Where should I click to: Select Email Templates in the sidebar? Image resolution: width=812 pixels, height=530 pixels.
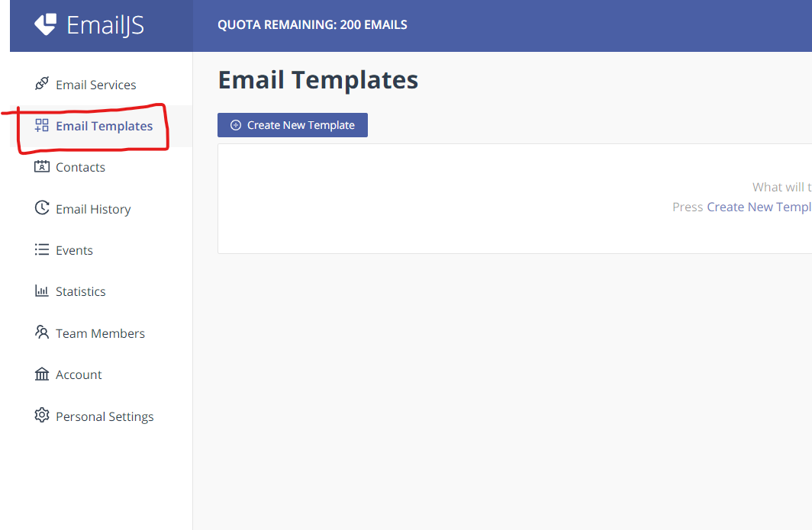pyautogui.click(x=101, y=126)
